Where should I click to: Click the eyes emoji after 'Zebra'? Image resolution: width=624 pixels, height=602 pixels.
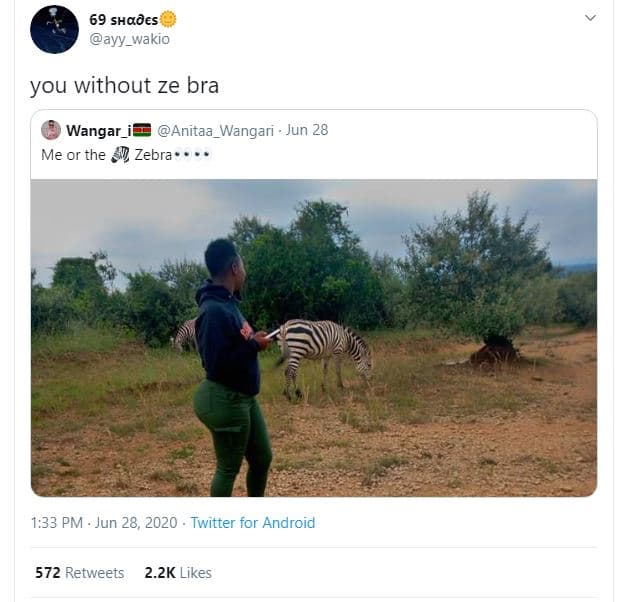(192, 155)
